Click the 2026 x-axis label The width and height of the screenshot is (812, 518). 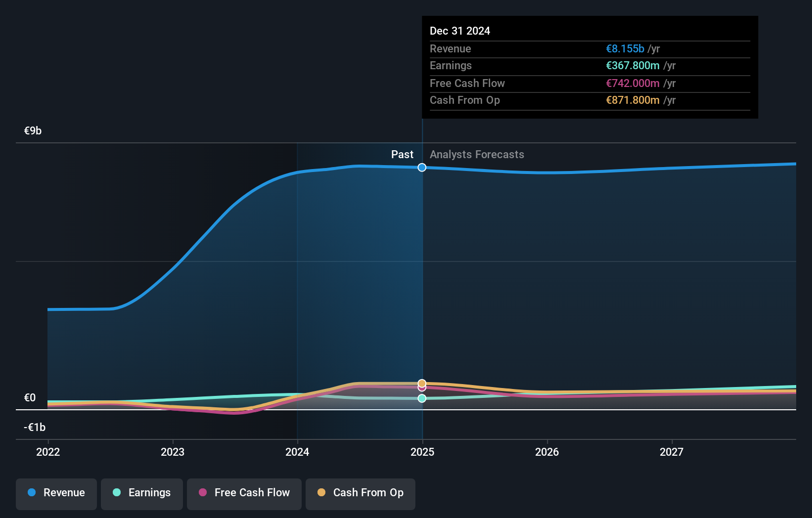(547, 452)
